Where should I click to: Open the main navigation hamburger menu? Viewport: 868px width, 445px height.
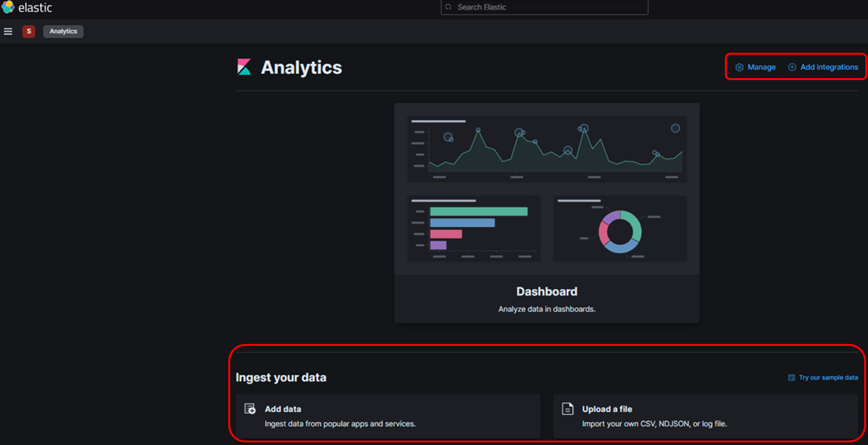tap(8, 31)
